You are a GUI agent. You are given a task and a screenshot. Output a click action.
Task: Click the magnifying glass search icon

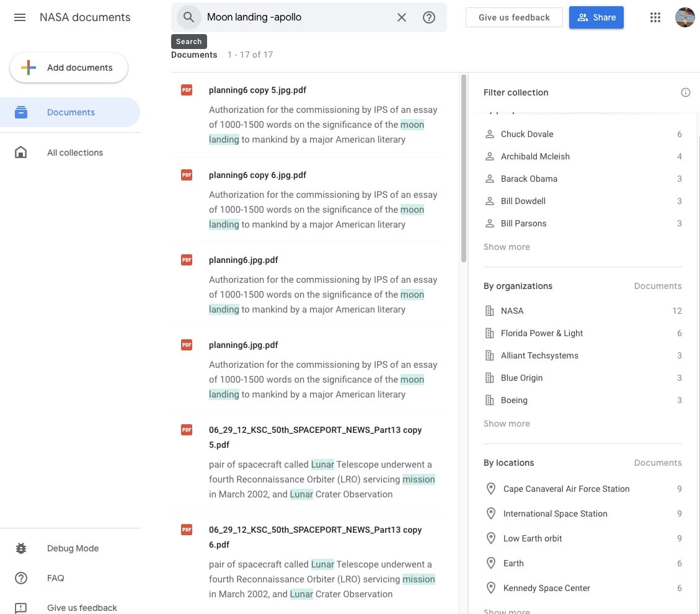click(188, 17)
